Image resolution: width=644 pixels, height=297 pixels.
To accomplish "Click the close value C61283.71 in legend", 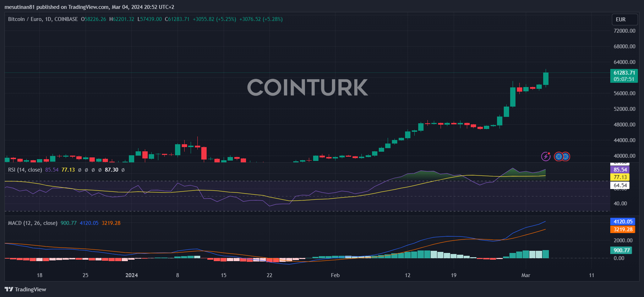I will [177, 19].
